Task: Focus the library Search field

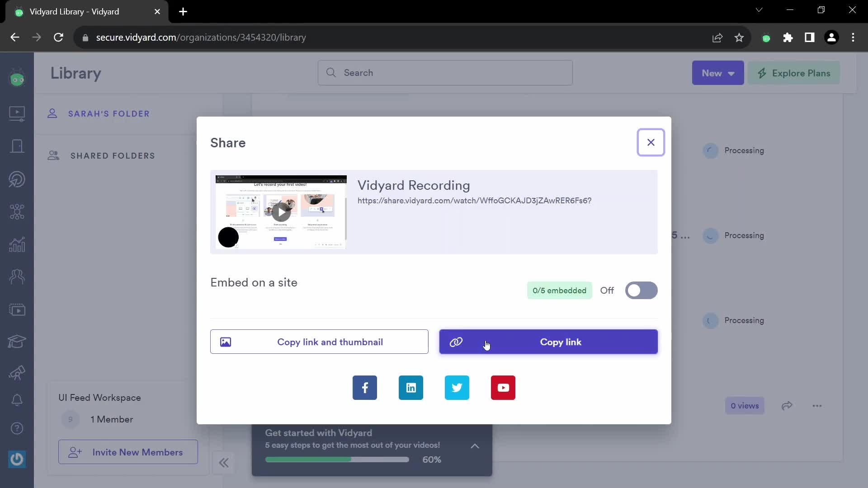Action: click(445, 73)
